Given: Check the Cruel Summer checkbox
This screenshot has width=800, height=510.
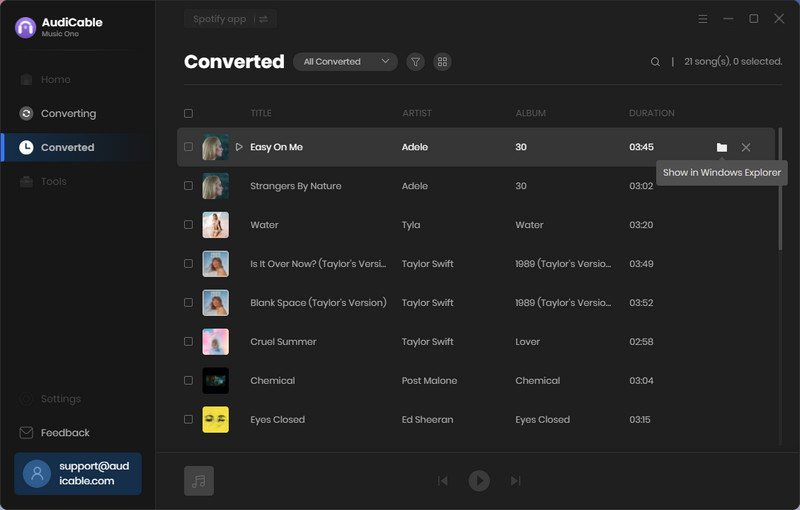Looking at the screenshot, I should [188, 342].
